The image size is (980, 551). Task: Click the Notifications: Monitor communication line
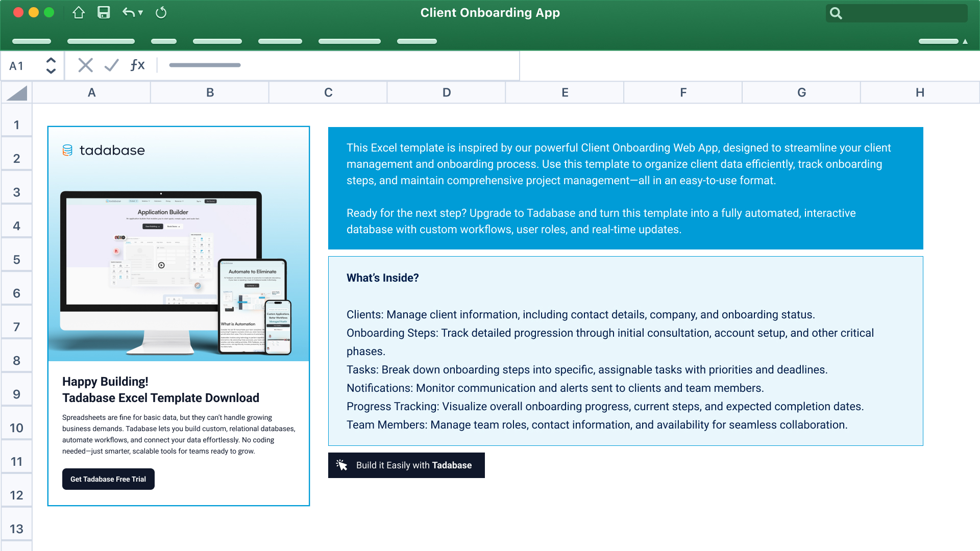(x=555, y=388)
